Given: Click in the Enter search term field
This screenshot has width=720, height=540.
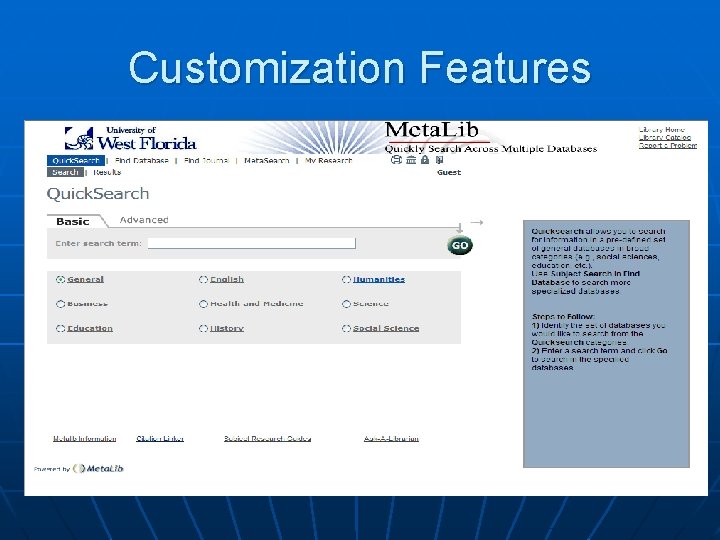Looking at the screenshot, I should coord(252,243).
